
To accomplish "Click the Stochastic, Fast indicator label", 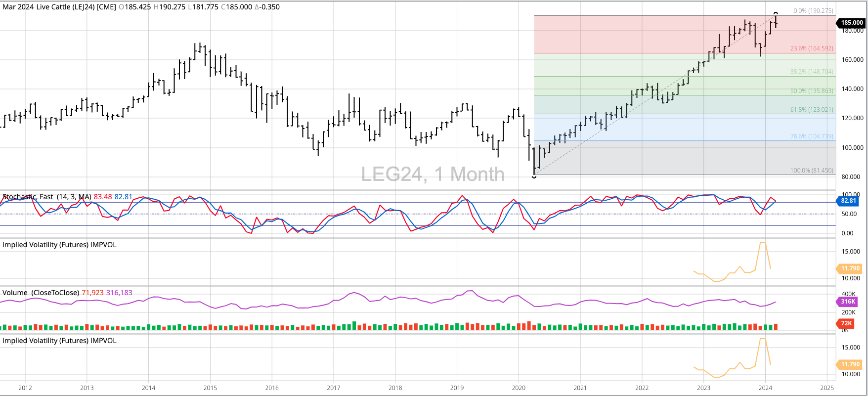I will 47,197.
